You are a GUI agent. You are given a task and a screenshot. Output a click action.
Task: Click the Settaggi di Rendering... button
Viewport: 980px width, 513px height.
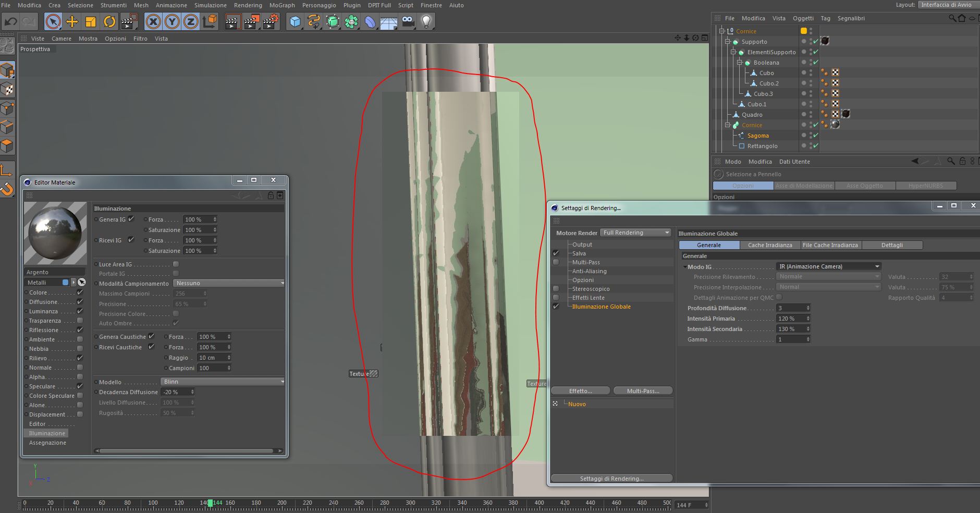click(x=611, y=479)
